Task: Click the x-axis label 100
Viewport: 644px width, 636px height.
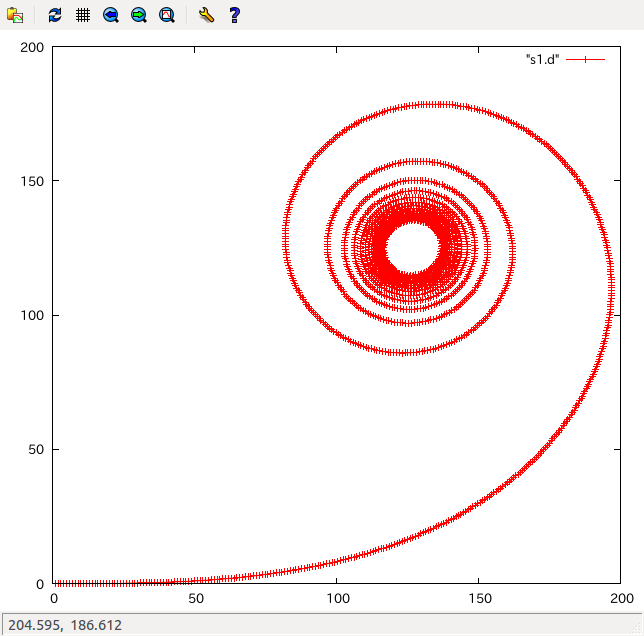Action: [x=338, y=598]
